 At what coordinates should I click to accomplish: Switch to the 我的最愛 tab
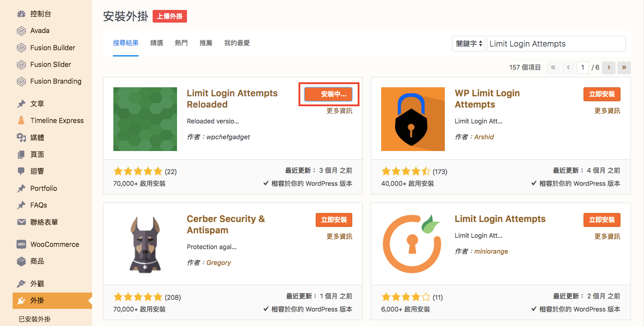coord(237,43)
